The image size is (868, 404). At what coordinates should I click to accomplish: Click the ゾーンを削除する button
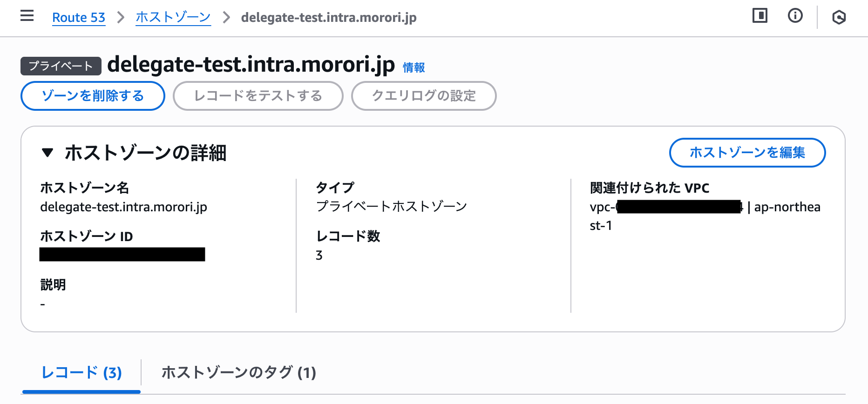[92, 96]
